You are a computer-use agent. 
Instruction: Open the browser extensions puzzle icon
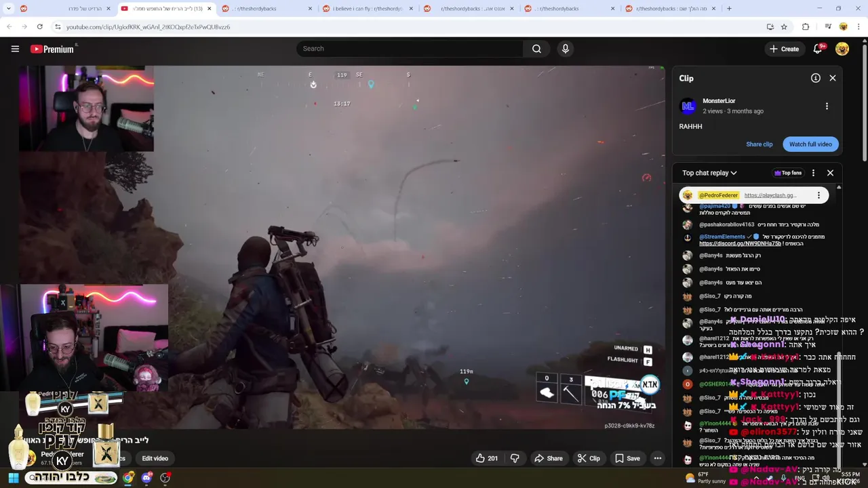click(806, 26)
